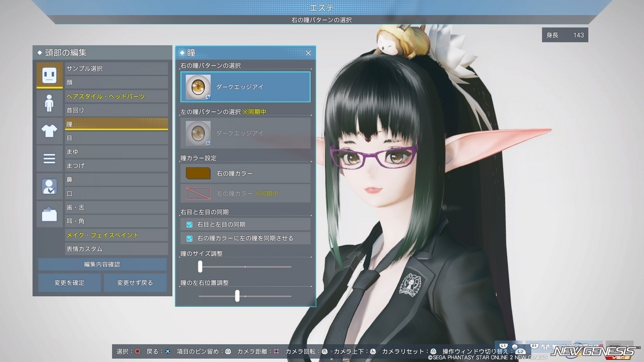Screen dimensions: 644x362
Task: Click the 項目のピン留め triangle button icon
Action: [228, 351]
